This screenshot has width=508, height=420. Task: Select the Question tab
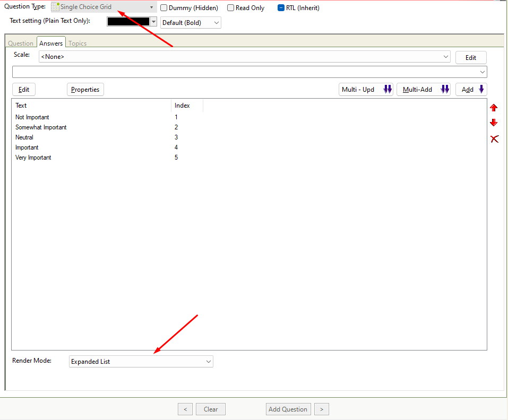pos(21,43)
